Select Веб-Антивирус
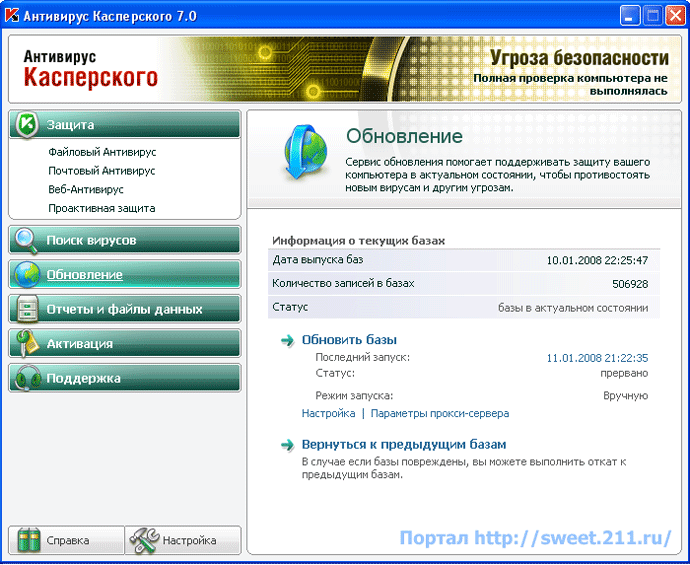Screen dimensions: 690x565 86,190
